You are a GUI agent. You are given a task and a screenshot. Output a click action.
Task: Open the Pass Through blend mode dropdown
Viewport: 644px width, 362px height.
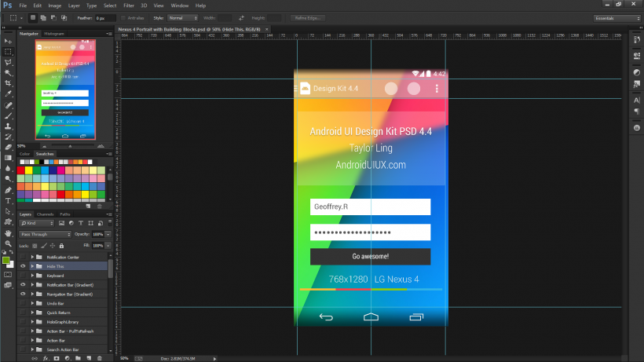coord(46,234)
